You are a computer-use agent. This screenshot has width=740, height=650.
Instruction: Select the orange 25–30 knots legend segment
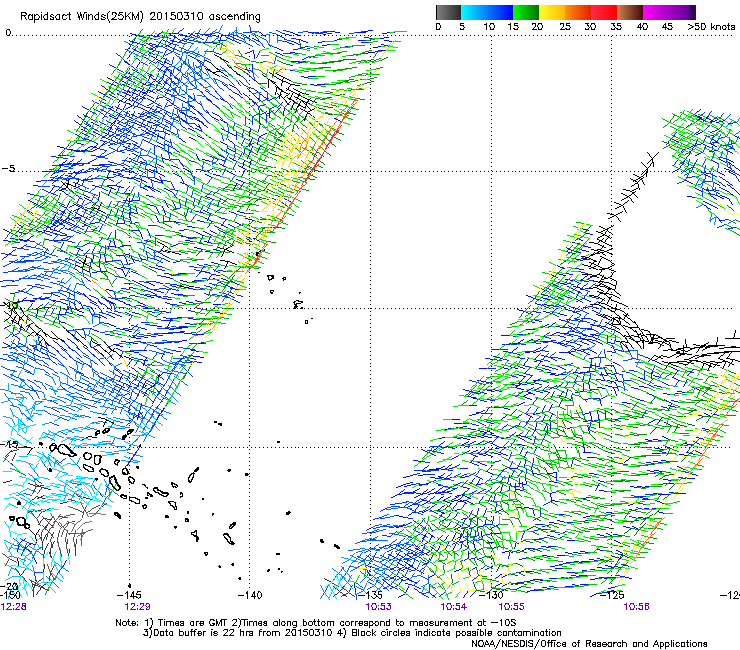pos(578,12)
